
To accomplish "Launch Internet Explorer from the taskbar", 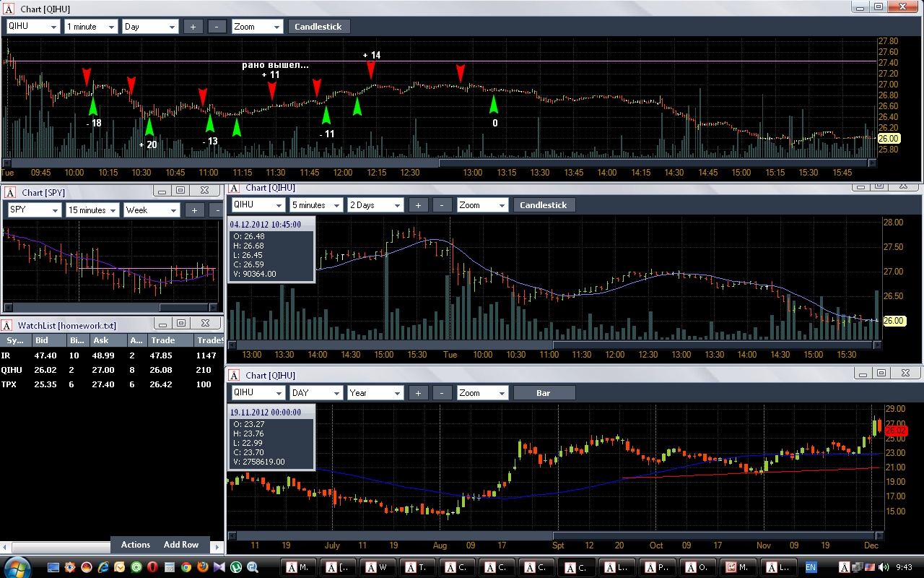I will (103, 567).
